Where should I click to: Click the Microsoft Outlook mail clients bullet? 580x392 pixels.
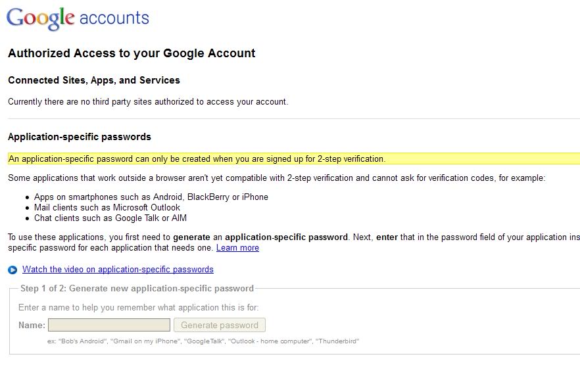[x=107, y=207]
